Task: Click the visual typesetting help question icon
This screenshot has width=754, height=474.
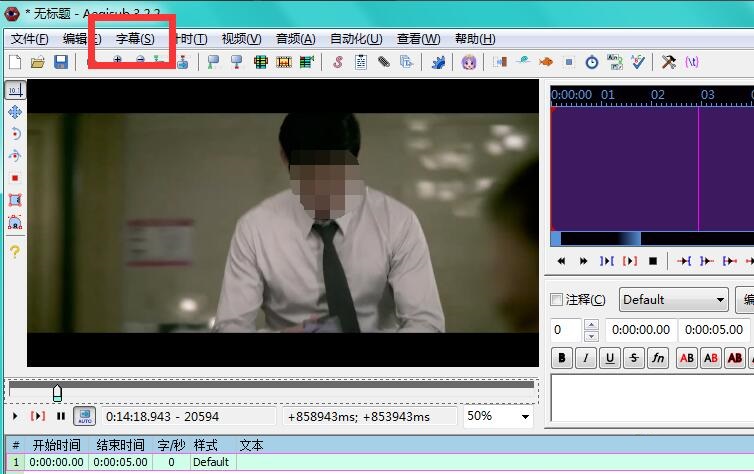Action: pyautogui.click(x=15, y=252)
